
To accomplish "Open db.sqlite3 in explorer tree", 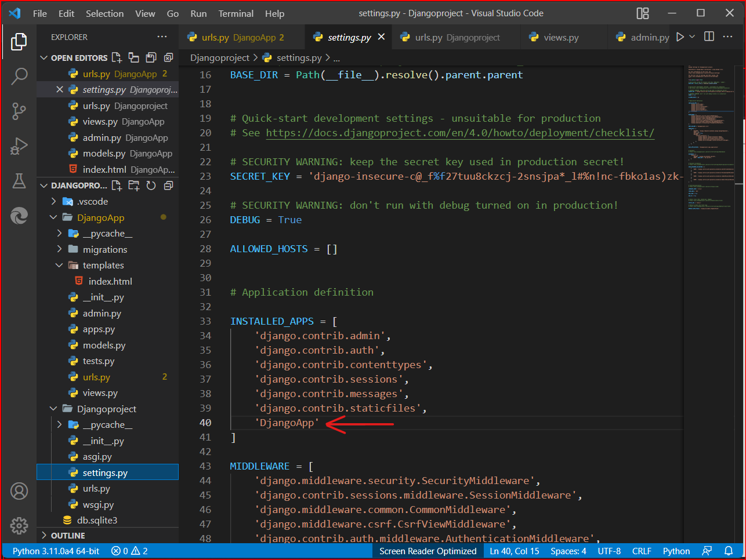I will pyautogui.click(x=97, y=520).
